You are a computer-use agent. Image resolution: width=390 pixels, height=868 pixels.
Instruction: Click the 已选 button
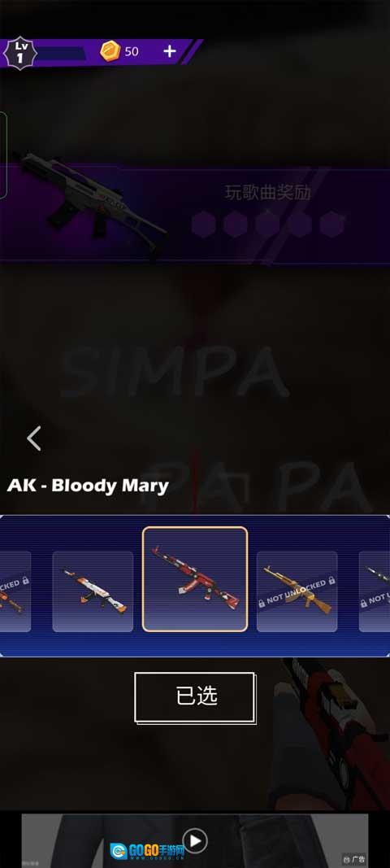coord(195,697)
